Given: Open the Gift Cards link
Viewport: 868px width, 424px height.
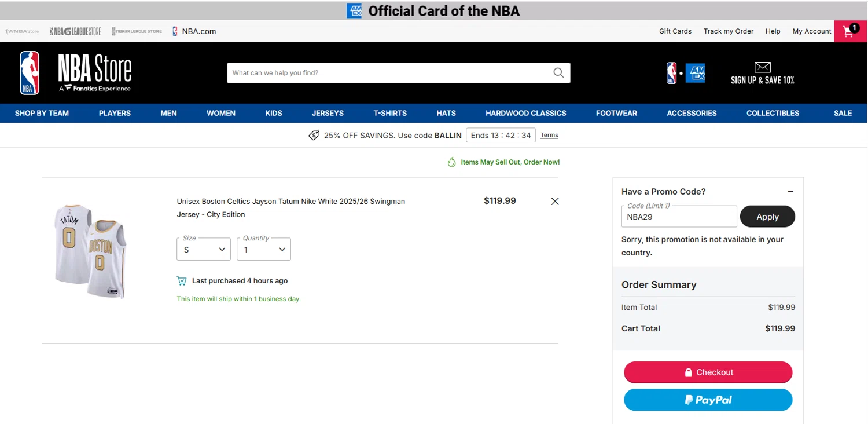Looking at the screenshot, I should 675,31.
